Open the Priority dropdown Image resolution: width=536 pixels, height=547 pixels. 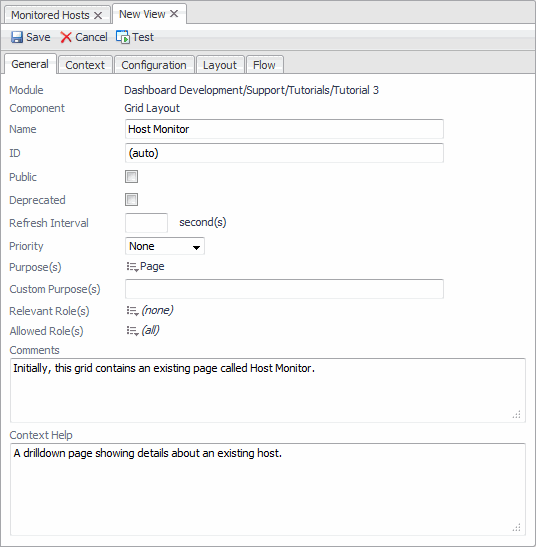coord(165,246)
